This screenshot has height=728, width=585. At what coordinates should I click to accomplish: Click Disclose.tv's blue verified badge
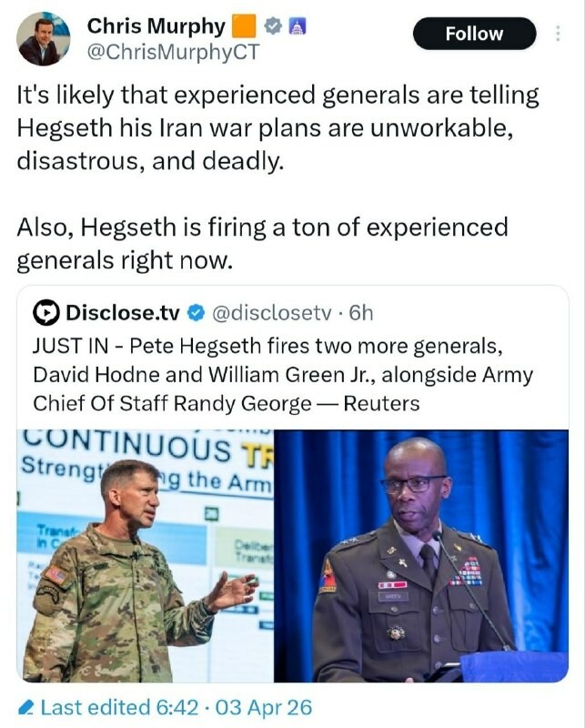click(195, 313)
